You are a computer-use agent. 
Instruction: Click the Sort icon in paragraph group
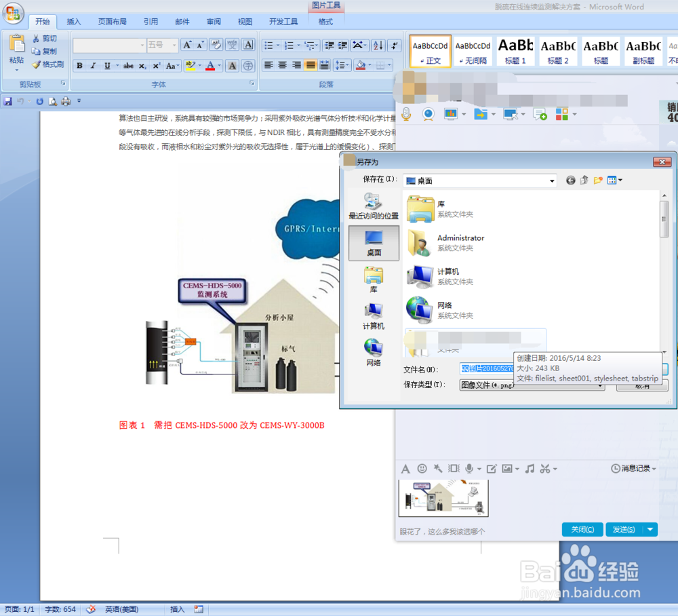tap(378, 45)
